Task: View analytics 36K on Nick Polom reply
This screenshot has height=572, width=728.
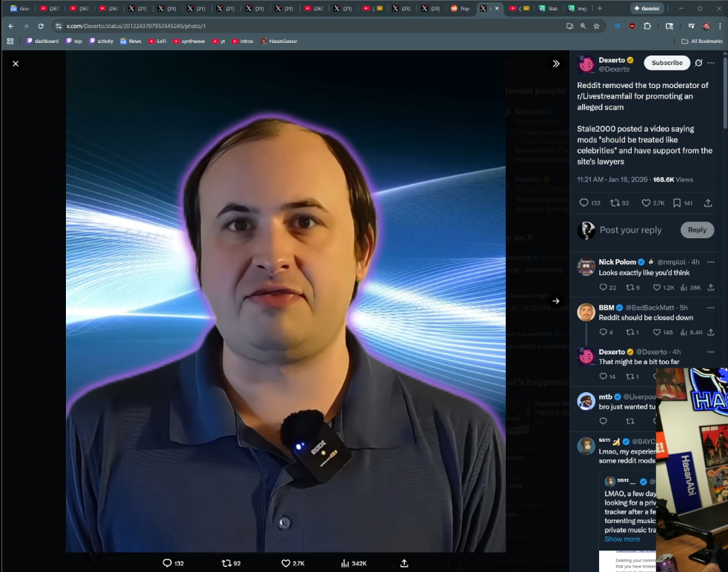Action: tap(690, 288)
